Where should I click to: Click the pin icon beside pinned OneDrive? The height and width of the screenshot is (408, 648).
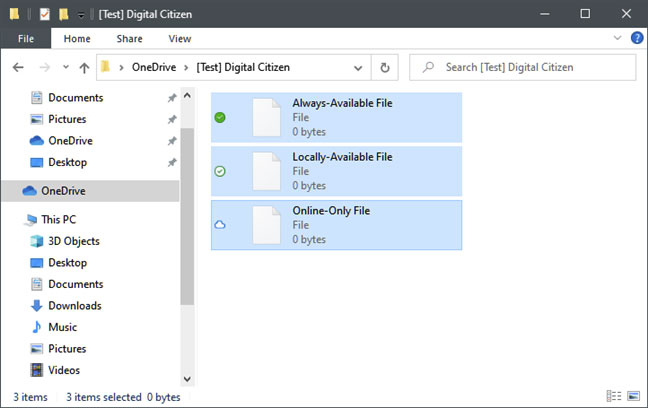pos(172,141)
